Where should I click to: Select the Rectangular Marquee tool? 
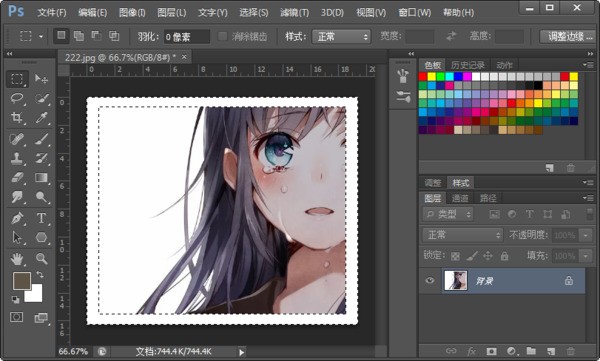pyautogui.click(x=17, y=79)
